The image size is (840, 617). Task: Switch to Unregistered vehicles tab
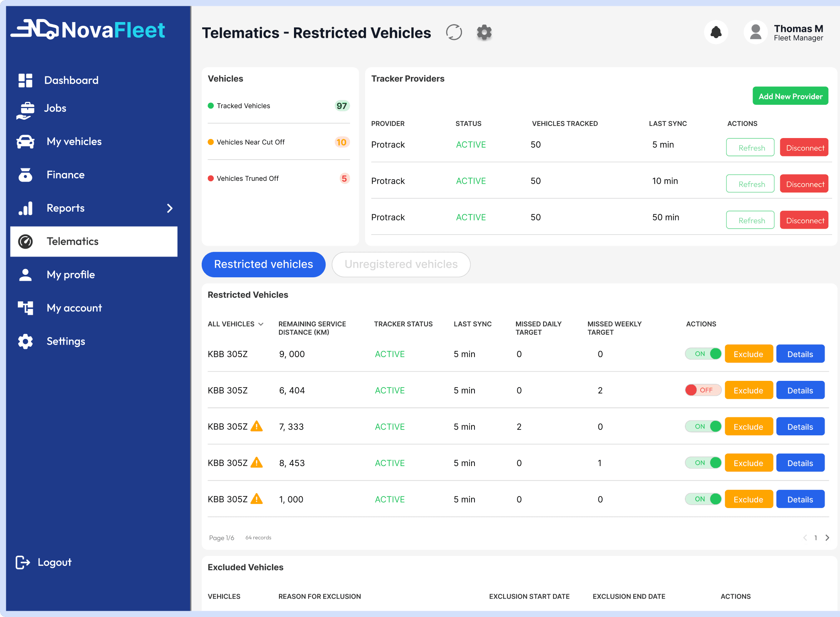coord(401,264)
